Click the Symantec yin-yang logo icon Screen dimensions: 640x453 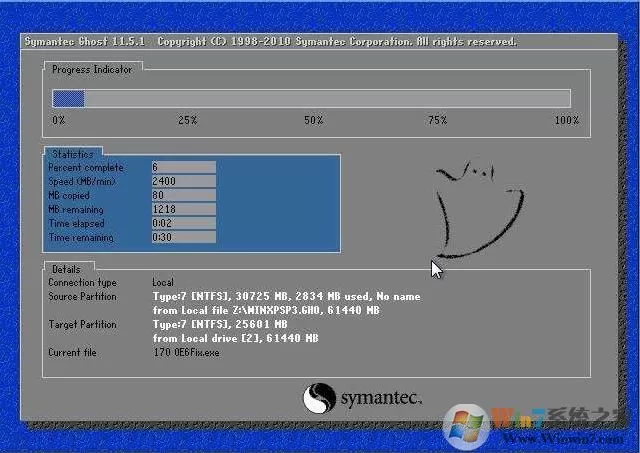pyautogui.click(x=319, y=398)
